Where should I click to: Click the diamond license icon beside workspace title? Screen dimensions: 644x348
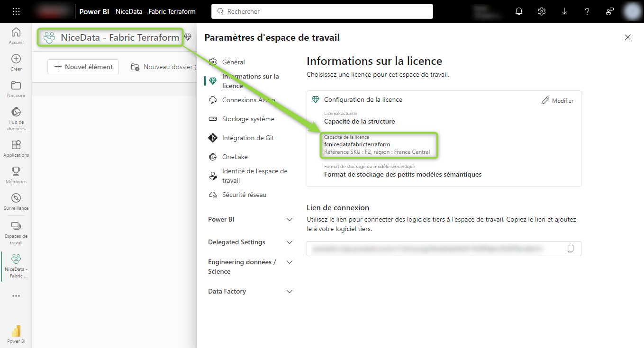tap(188, 37)
